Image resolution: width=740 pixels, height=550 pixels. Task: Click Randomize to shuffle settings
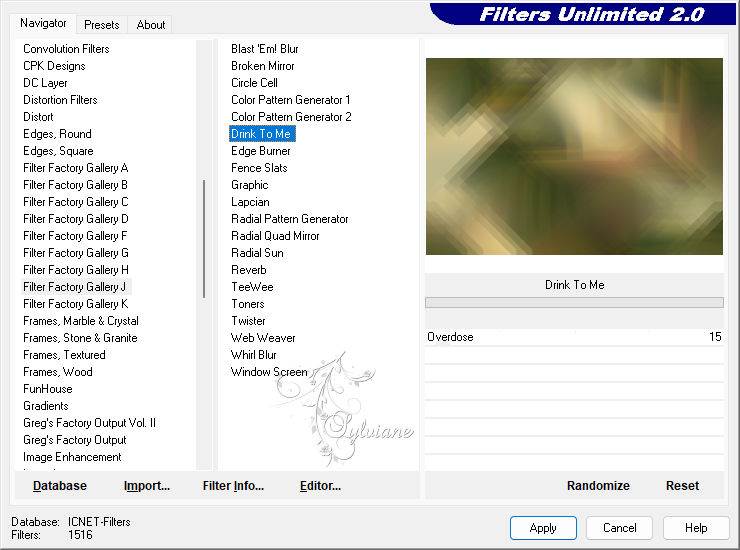tap(598, 486)
